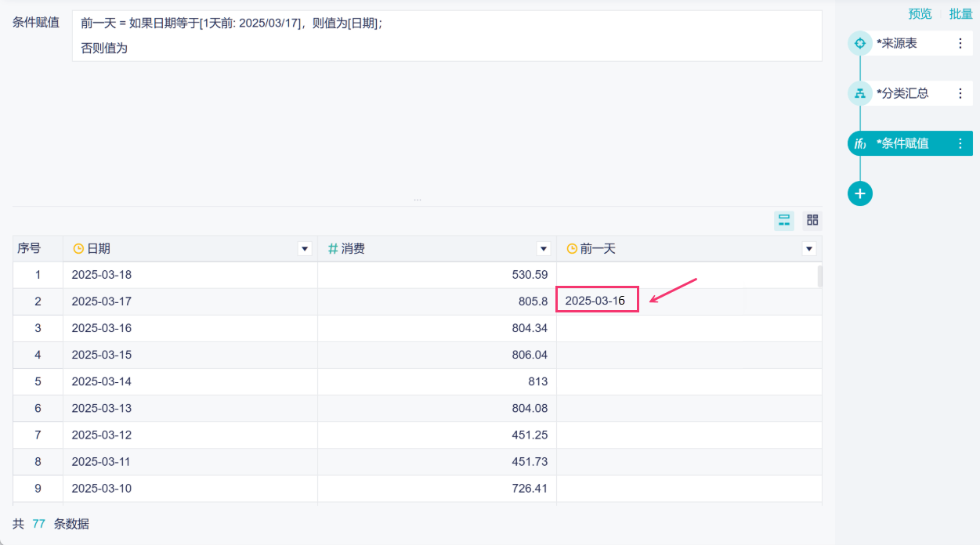Click 消费 value 530.59

(530, 275)
